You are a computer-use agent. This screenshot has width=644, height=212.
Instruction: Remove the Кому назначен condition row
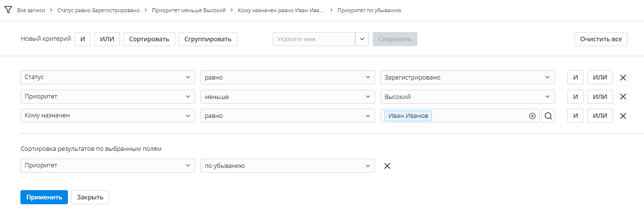[623, 116]
